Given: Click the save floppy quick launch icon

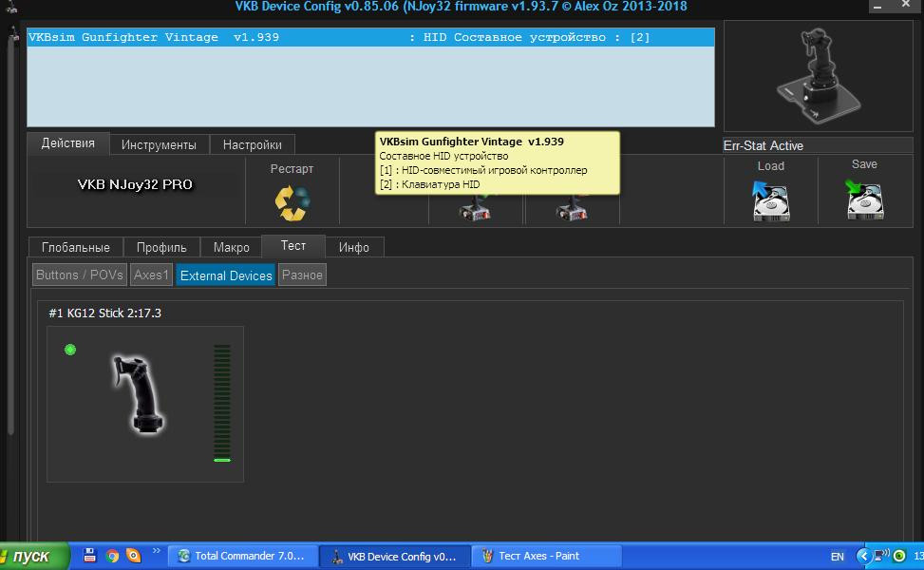Looking at the screenshot, I should pyautogui.click(x=90, y=556).
